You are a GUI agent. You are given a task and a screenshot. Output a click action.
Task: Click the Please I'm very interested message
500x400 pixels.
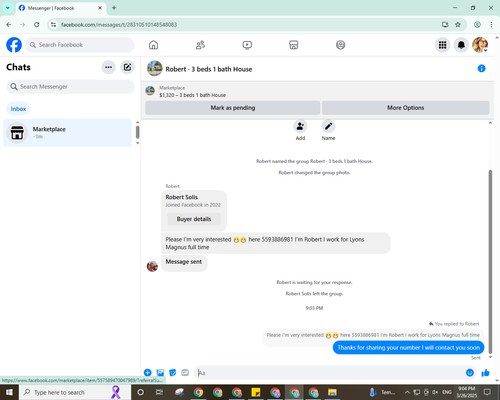[x=275, y=243]
